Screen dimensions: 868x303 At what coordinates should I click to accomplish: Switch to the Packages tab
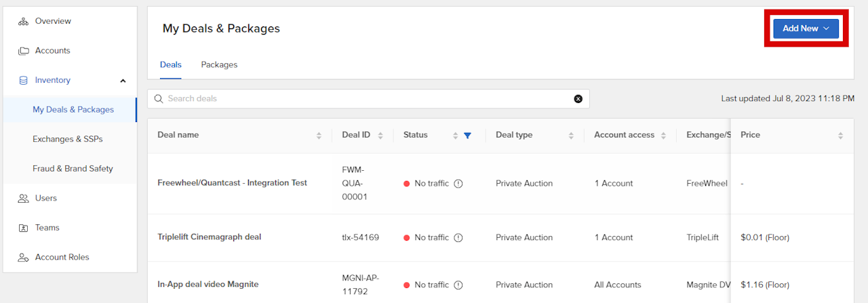pyautogui.click(x=219, y=65)
